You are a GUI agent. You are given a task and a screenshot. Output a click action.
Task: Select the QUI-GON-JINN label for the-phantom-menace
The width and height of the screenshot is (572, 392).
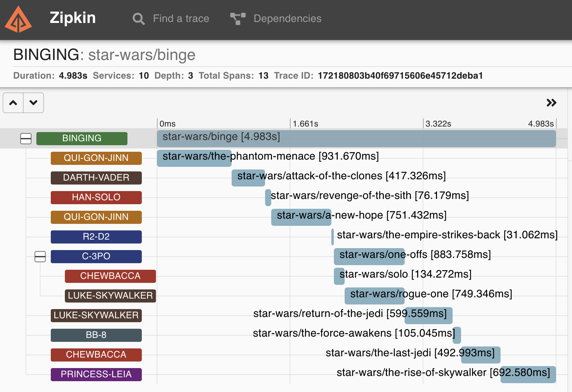pos(96,158)
